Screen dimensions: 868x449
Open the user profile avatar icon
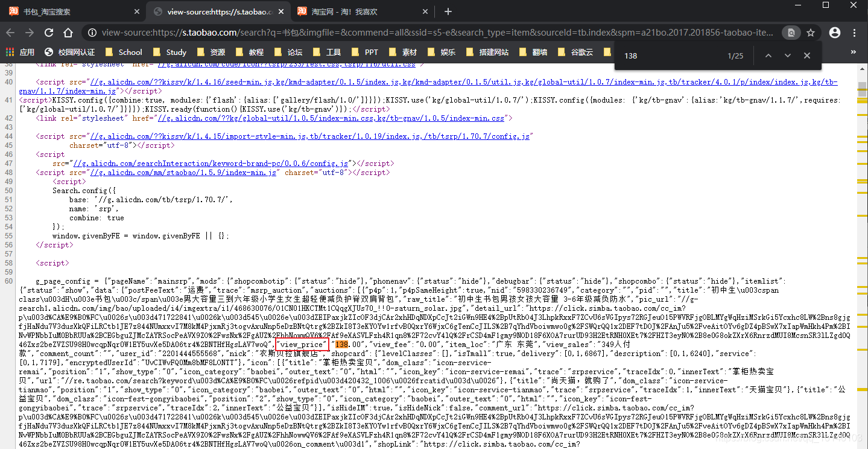point(835,33)
